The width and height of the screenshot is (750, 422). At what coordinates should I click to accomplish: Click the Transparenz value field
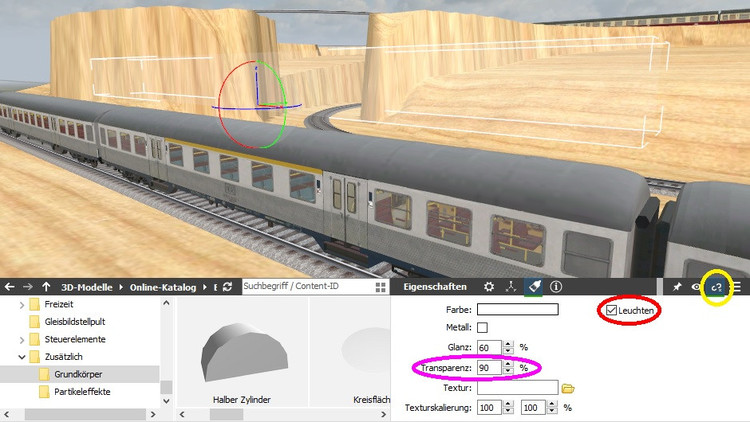point(489,367)
